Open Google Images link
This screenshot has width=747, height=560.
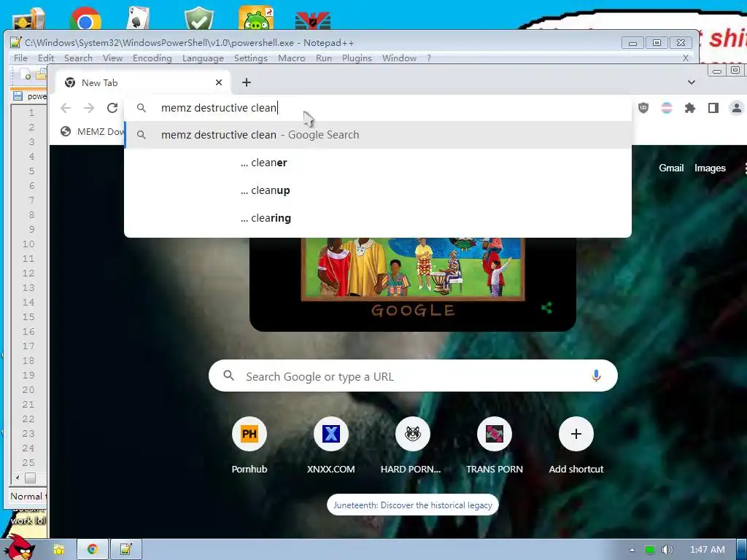point(710,168)
